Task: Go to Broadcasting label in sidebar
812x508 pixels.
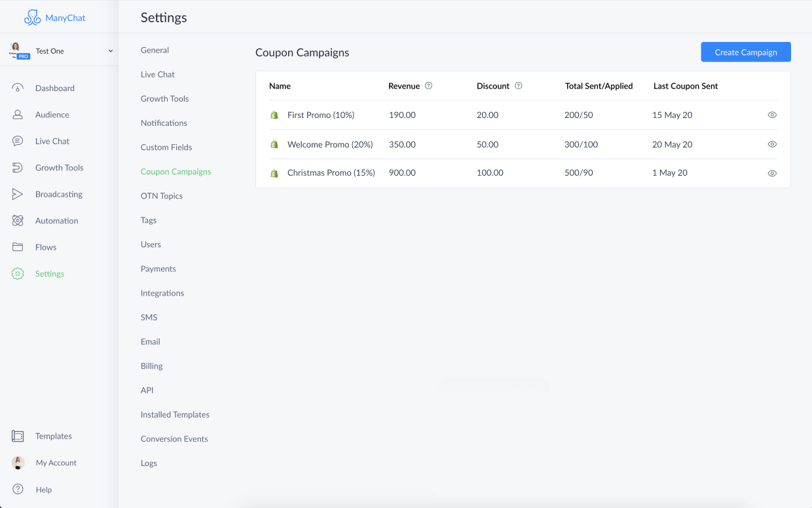Action: [59, 195]
